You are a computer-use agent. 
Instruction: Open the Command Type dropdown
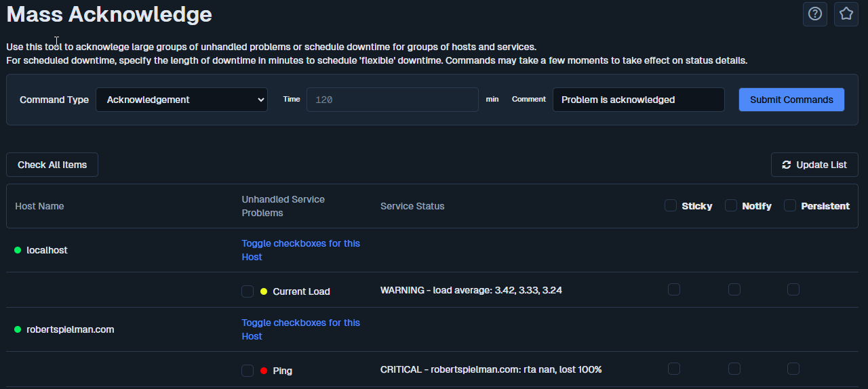click(182, 100)
